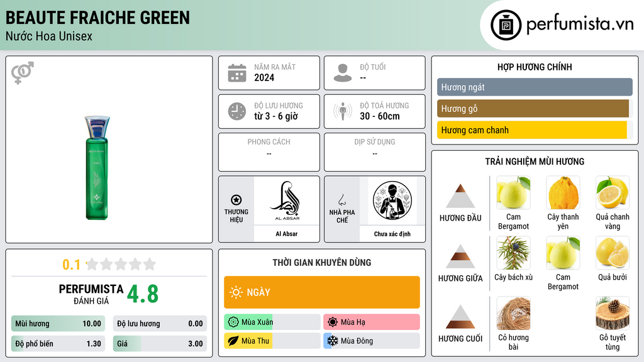Click the Giá 3.00 score bar

click(x=160, y=344)
